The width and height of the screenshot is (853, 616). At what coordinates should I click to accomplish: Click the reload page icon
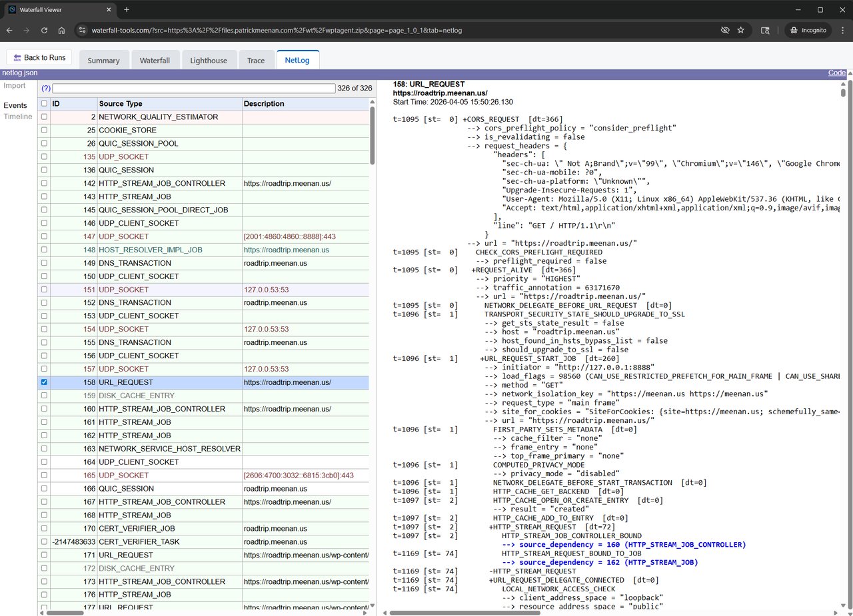click(x=43, y=30)
